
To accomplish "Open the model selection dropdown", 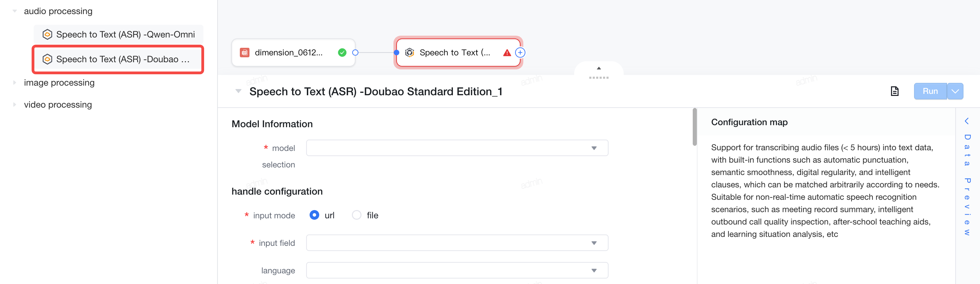I will pyautogui.click(x=457, y=148).
